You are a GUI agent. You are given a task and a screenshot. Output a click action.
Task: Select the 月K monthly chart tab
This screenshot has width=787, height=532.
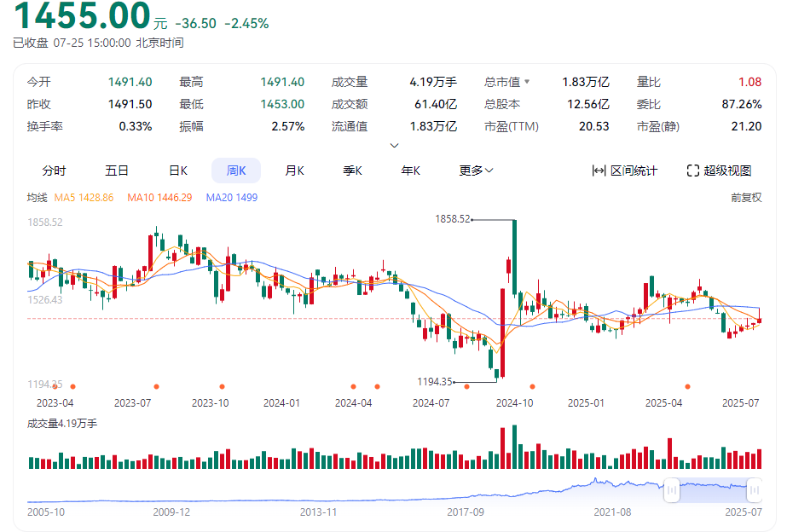[x=294, y=171]
